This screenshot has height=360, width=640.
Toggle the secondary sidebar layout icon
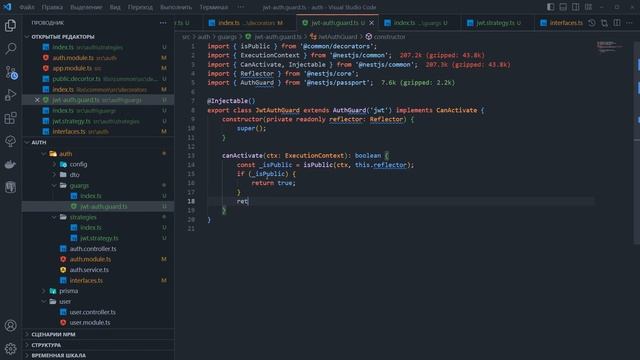tap(576, 7)
